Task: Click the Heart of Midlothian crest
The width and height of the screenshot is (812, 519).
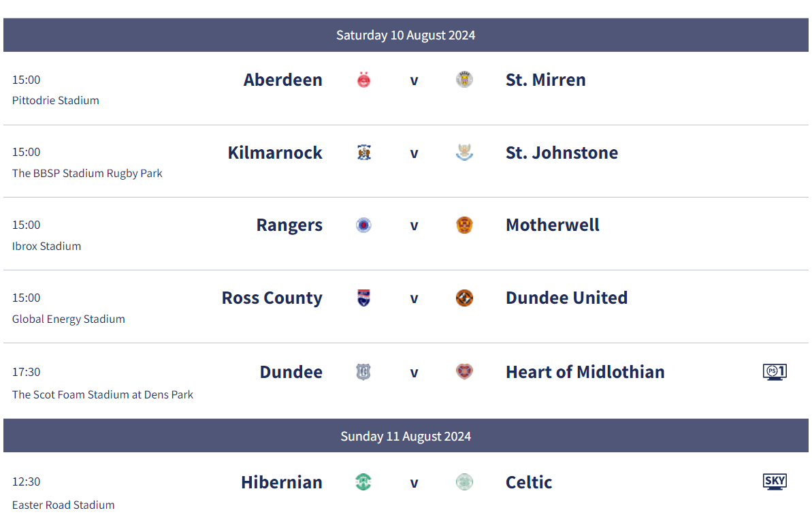Action: 464,372
